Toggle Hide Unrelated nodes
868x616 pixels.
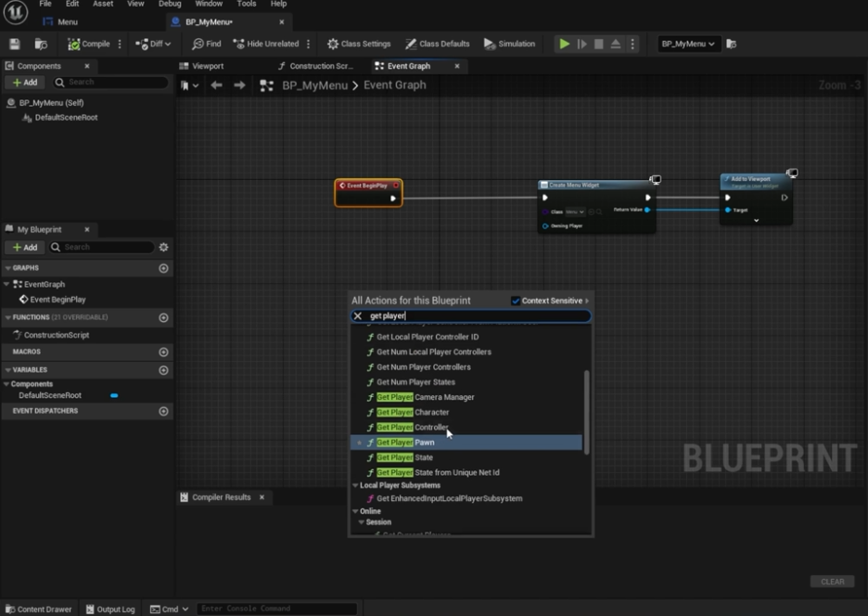(x=266, y=44)
